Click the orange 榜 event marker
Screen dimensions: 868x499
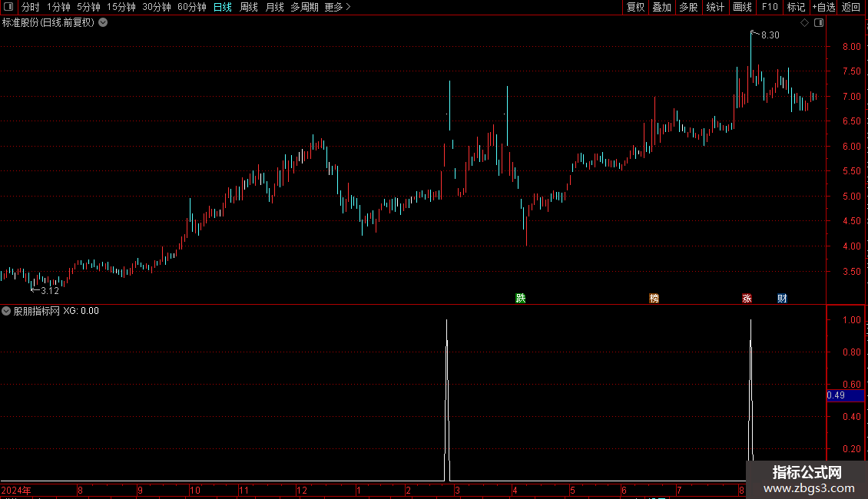(x=654, y=298)
